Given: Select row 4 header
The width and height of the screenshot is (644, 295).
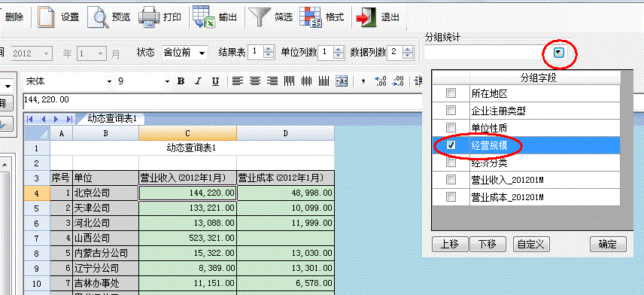Looking at the screenshot, I should (37, 193).
